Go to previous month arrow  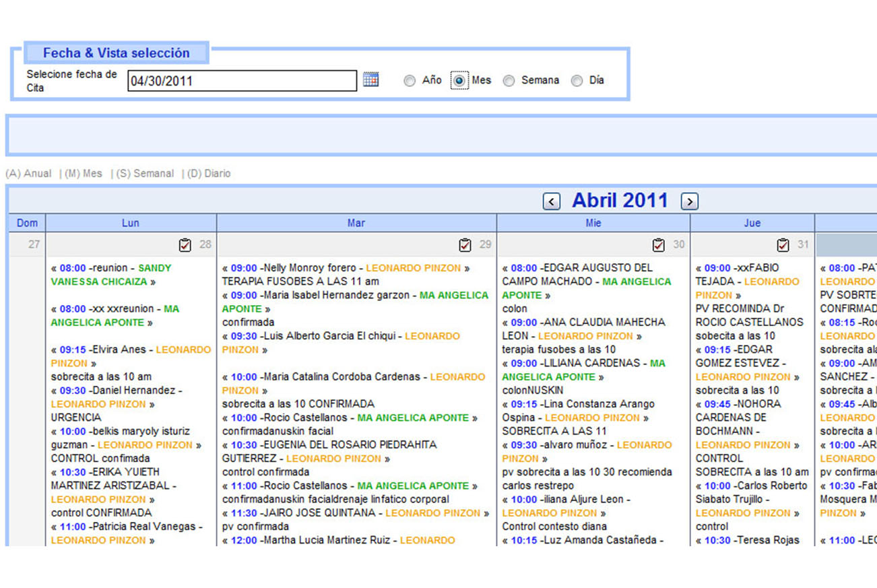(552, 201)
